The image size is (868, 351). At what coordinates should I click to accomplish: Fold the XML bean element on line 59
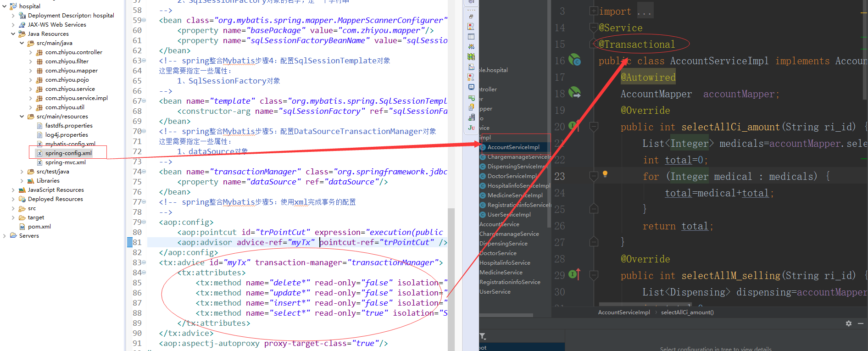(144, 20)
